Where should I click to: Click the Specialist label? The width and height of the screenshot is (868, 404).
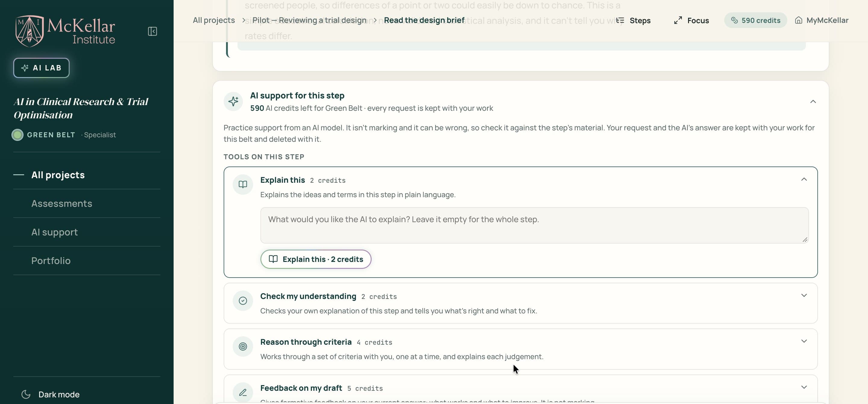pyautogui.click(x=100, y=135)
